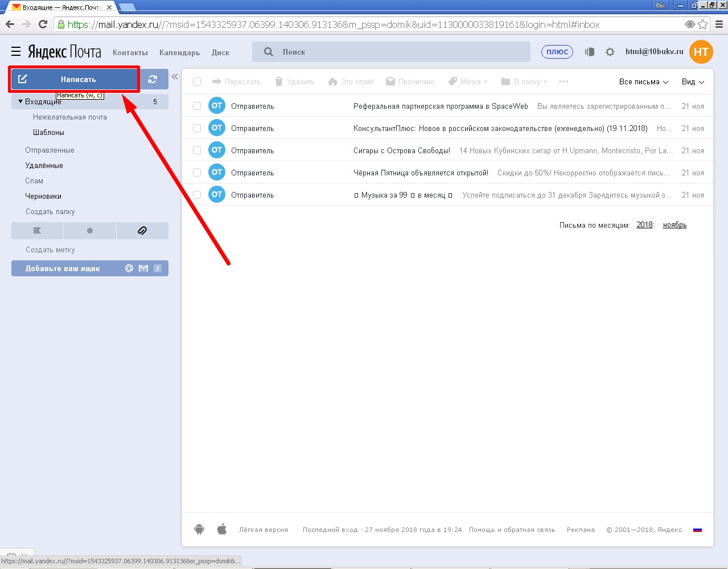728x569 pixels.
Task: Open the Шаблоны subfolder
Action: pos(48,133)
